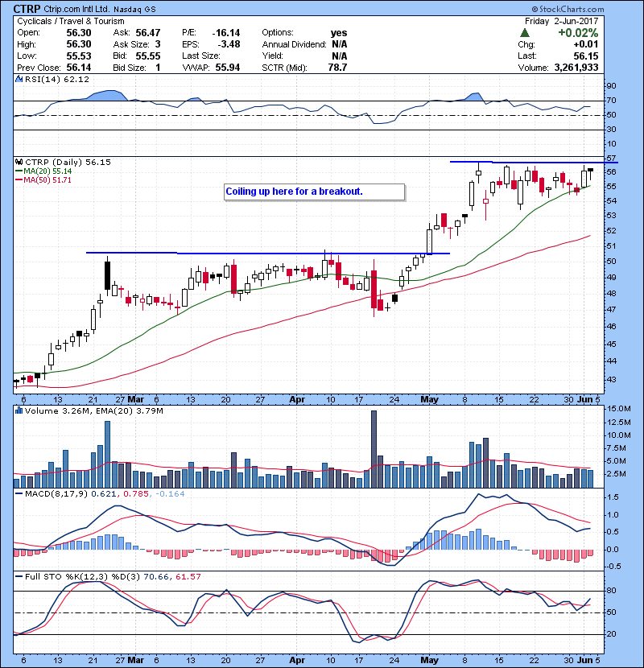Click the Ctrip.com Intl Ltd. company name
644x668 pixels.
coord(76,10)
